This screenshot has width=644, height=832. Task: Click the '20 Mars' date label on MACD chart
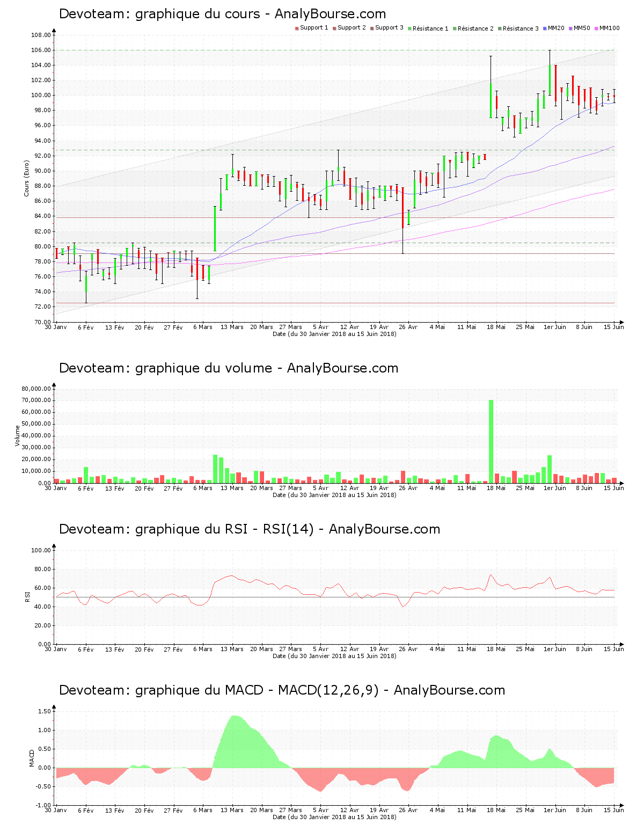pyautogui.click(x=261, y=810)
